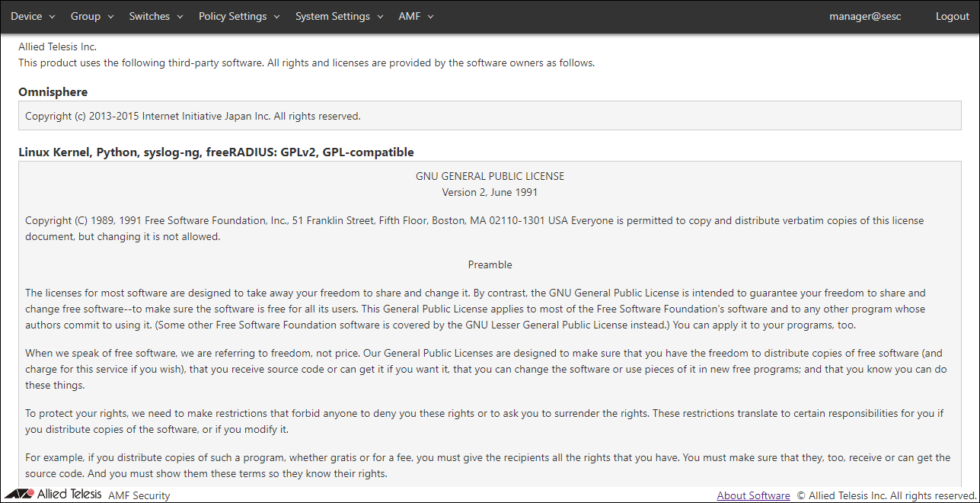Click the paragraph starting 'For example, if you'

tap(488, 466)
